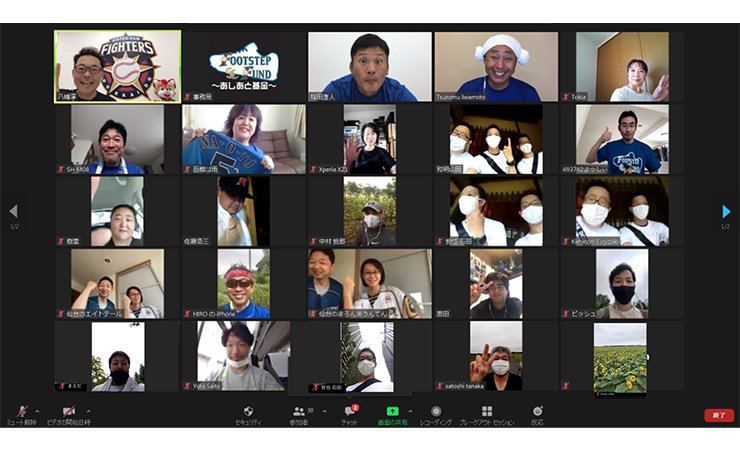Expand video options arrow beside camera
This screenshot has width=740, height=450.
(87, 411)
